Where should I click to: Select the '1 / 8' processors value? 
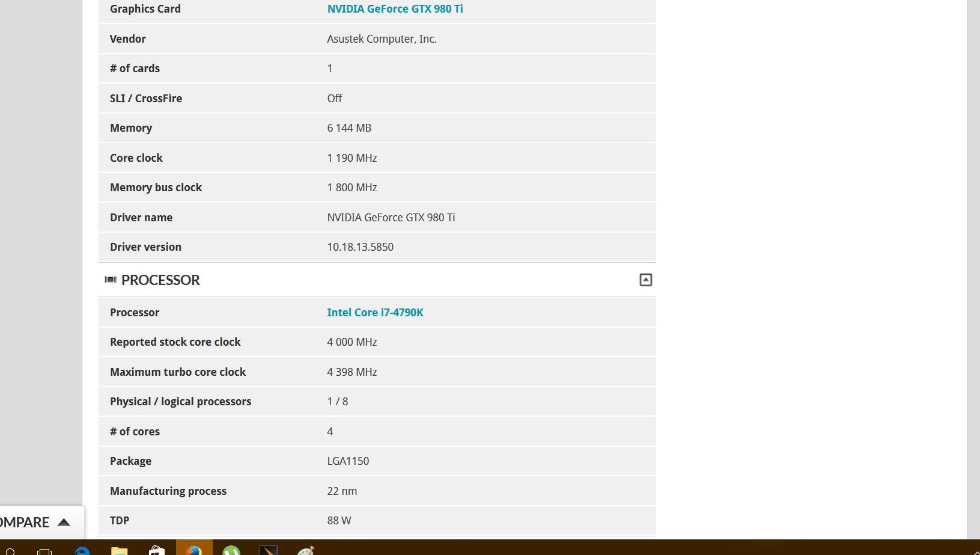point(337,402)
